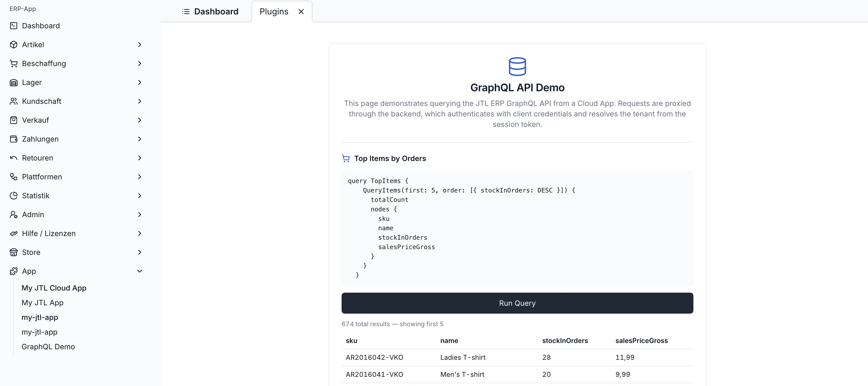Click the AR2016042-VKO table row
The height and width of the screenshot is (386, 868).
click(x=517, y=357)
